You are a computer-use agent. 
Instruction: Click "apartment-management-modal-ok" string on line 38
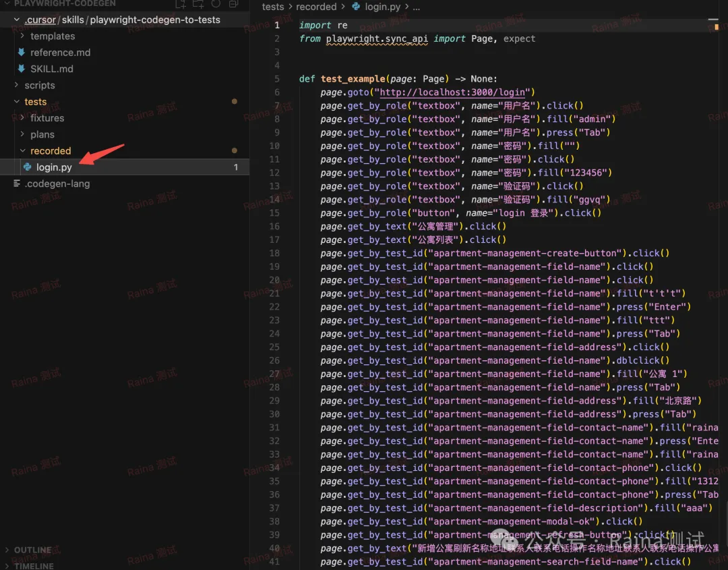pos(512,521)
